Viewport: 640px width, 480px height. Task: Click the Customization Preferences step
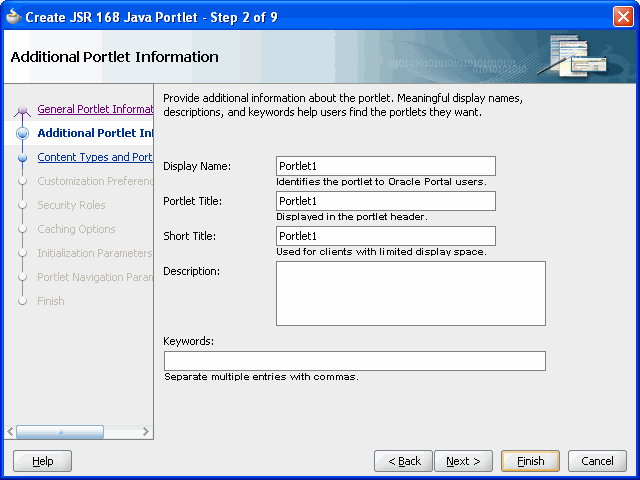tap(95, 181)
